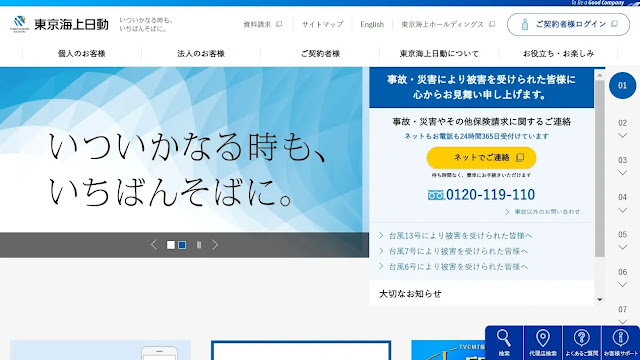Expand section 05 chevron in side navigation
Screen dimensions: 640x360
coord(622,247)
